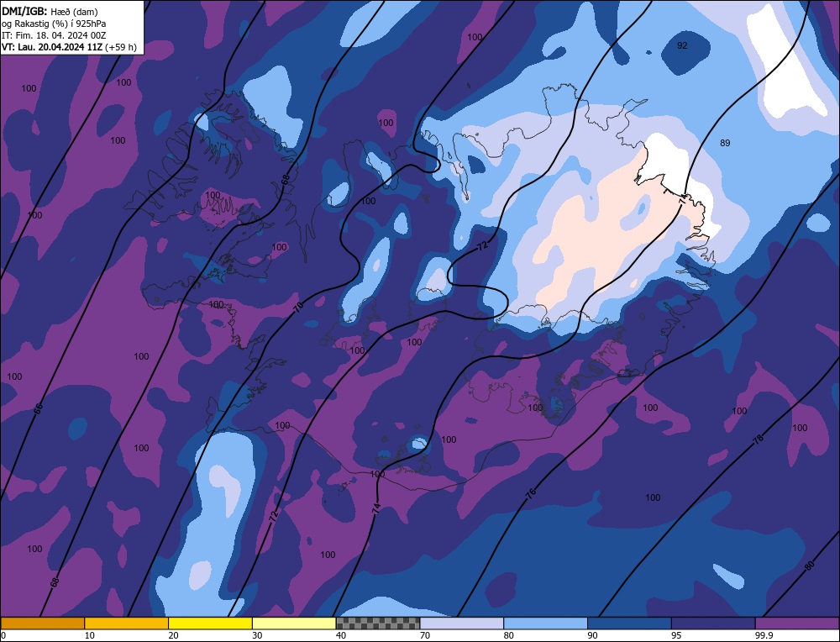Click the purple legend swatch above 99.9
Screen dimensions: 840x642
[797, 624]
